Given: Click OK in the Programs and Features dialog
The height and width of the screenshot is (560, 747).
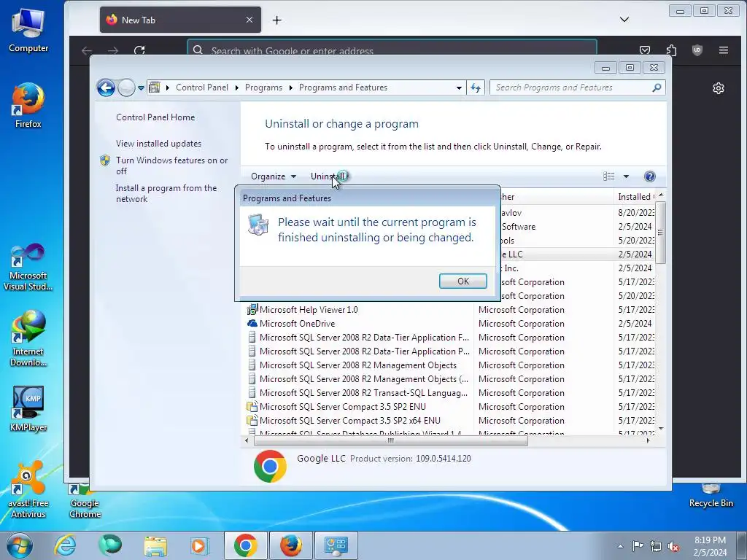Looking at the screenshot, I should point(462,281).
